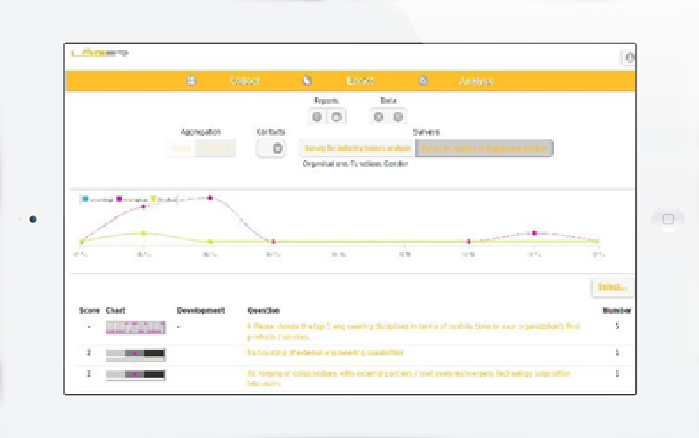Click the Development column header

(x=201, y=311)
